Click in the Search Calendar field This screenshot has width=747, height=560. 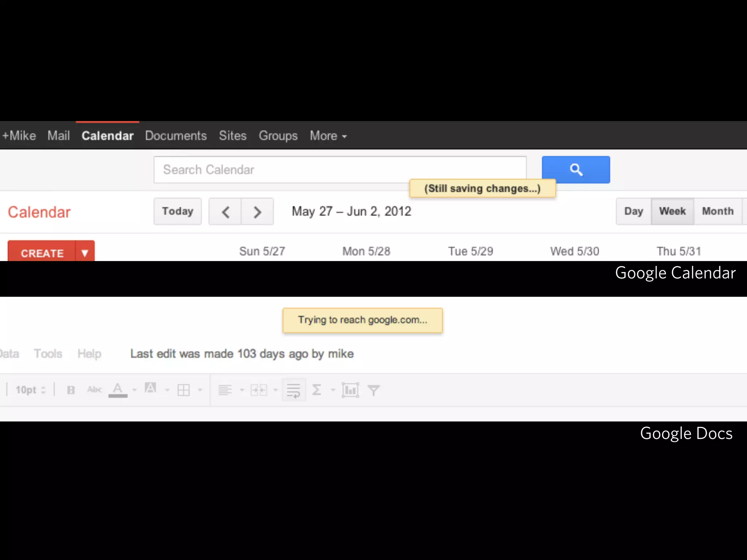click(340, 170)
